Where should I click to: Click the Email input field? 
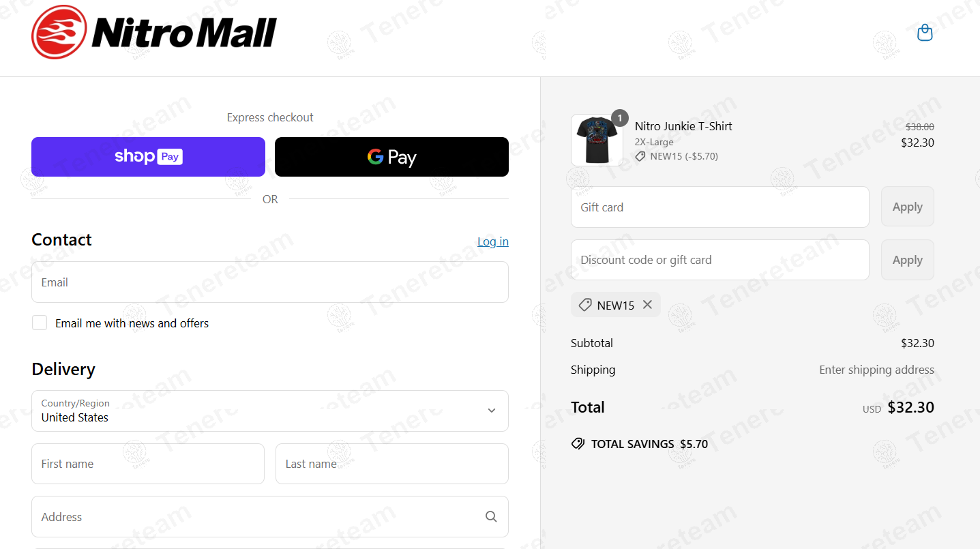(270, 282)
